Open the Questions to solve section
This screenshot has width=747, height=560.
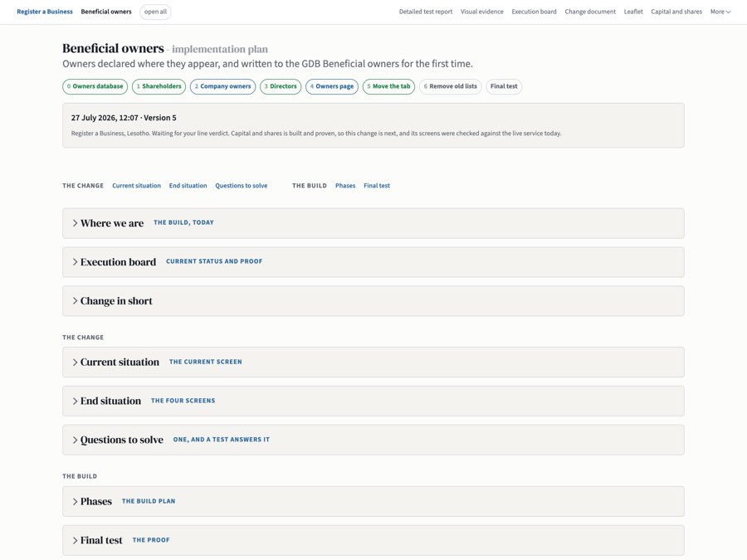point(373,440)
